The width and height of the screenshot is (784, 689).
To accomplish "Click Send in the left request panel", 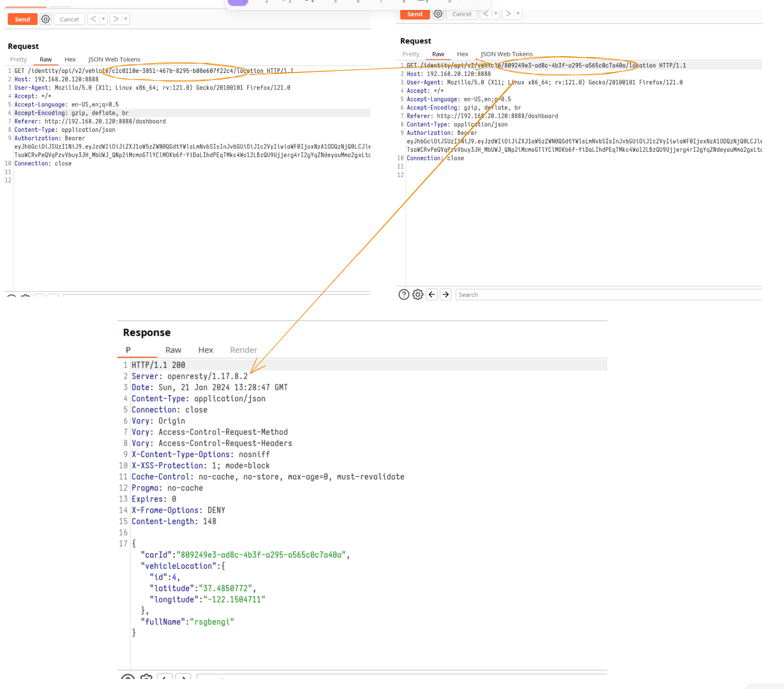I will [x=22, y=19].
